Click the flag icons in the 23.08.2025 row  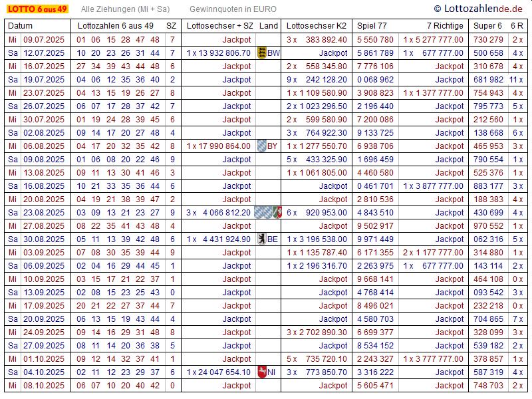(x=268, y=213)
